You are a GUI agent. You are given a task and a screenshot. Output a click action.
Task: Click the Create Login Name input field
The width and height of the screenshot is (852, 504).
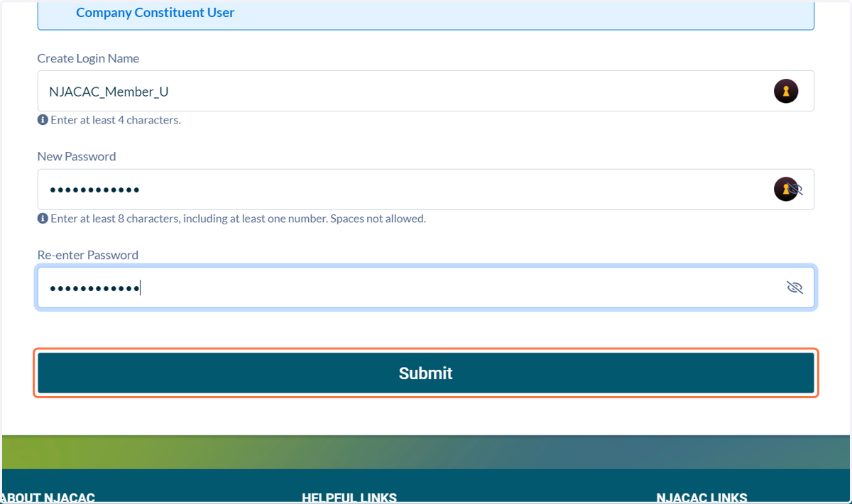coord(425,91)
